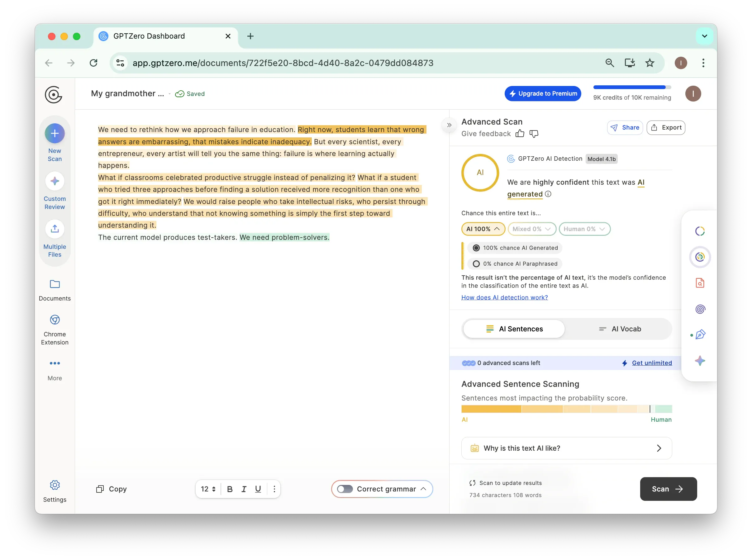Click the AI-to-Human probability color bar

point(566,409)
